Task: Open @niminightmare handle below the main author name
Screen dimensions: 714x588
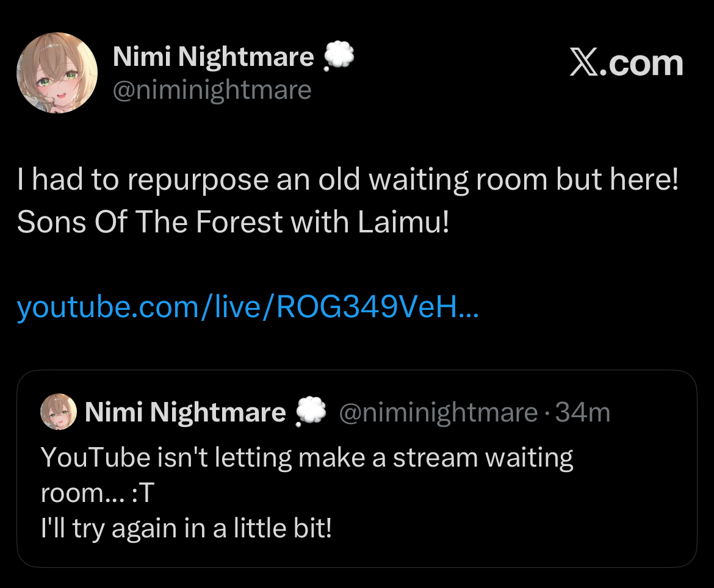Action: click(x=212, y=90)
